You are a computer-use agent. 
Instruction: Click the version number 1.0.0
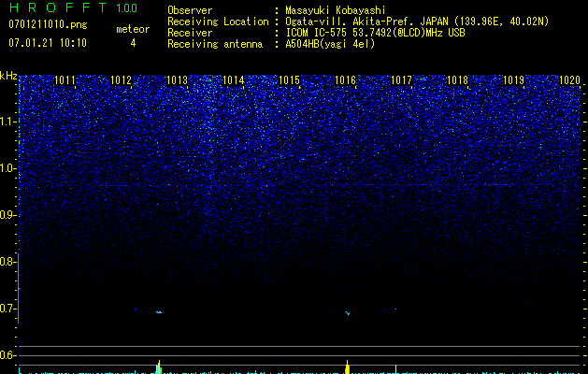pos(126,7)
